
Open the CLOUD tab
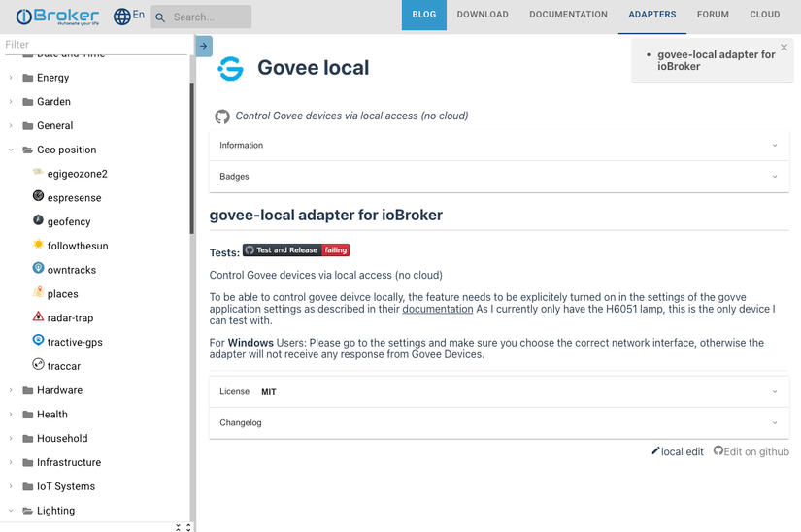(765, 15)
